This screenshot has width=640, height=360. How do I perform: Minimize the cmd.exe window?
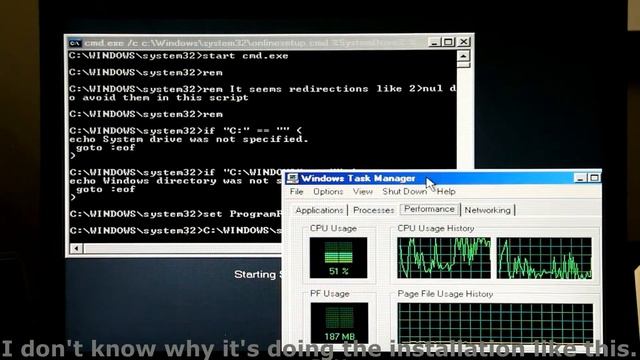point(434,42)
